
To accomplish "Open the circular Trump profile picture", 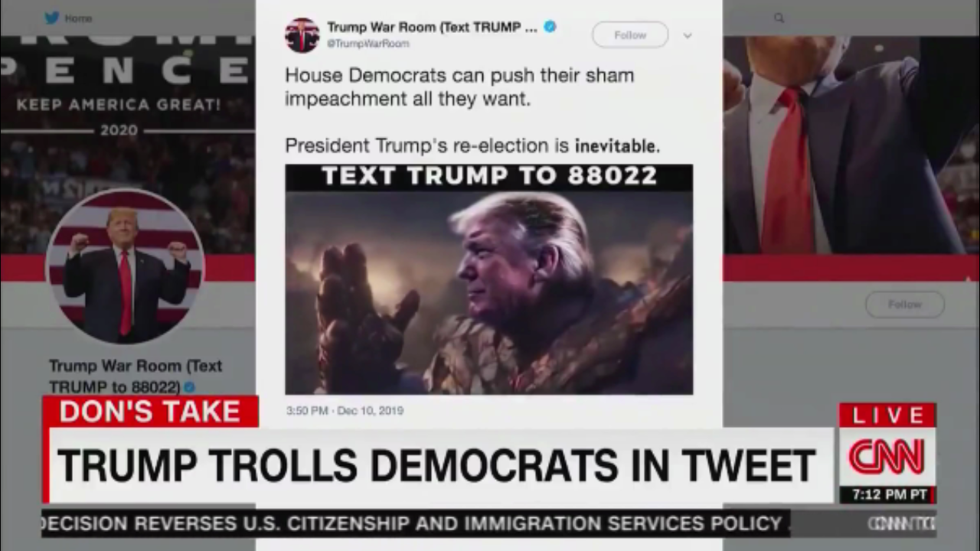I will click(125, 266).
